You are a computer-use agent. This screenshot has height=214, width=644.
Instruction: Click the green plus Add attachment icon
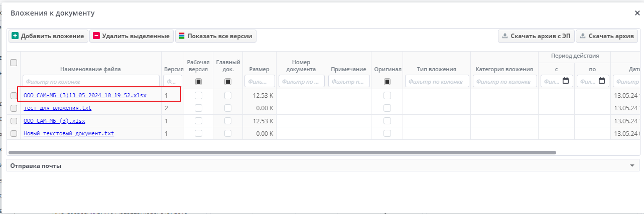(x=15, y=36)
